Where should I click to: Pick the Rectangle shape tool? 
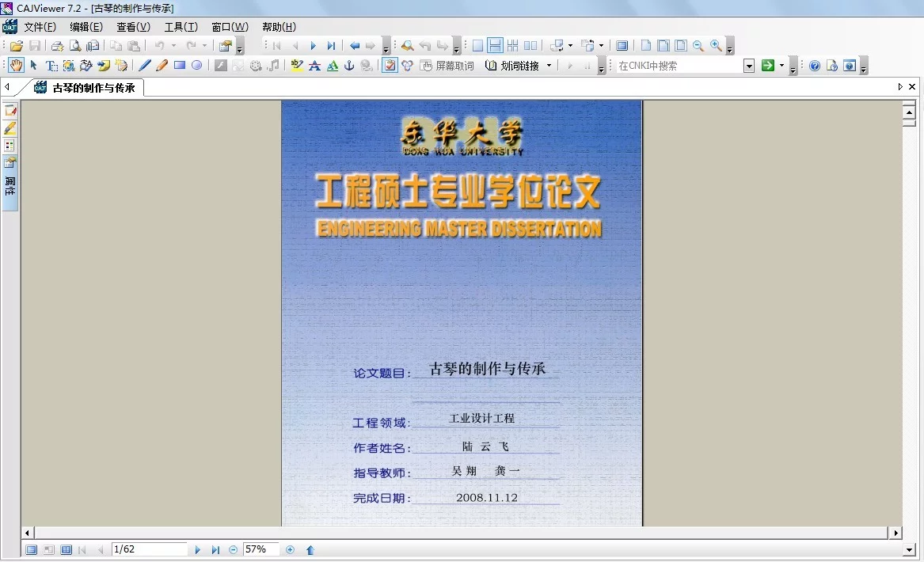click(x=180, y=66)
